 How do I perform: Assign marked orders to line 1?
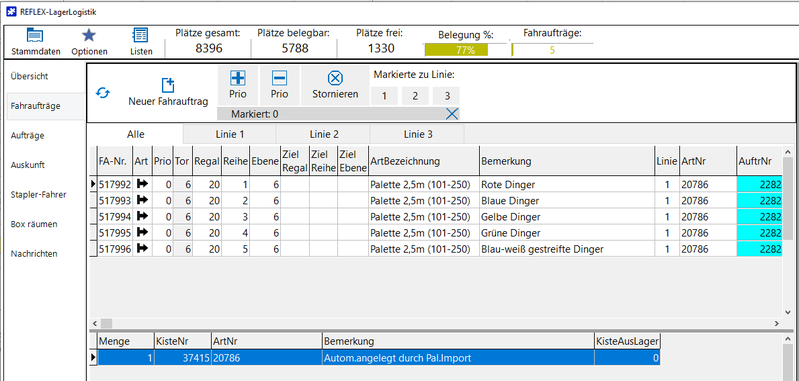click(383, 96)
